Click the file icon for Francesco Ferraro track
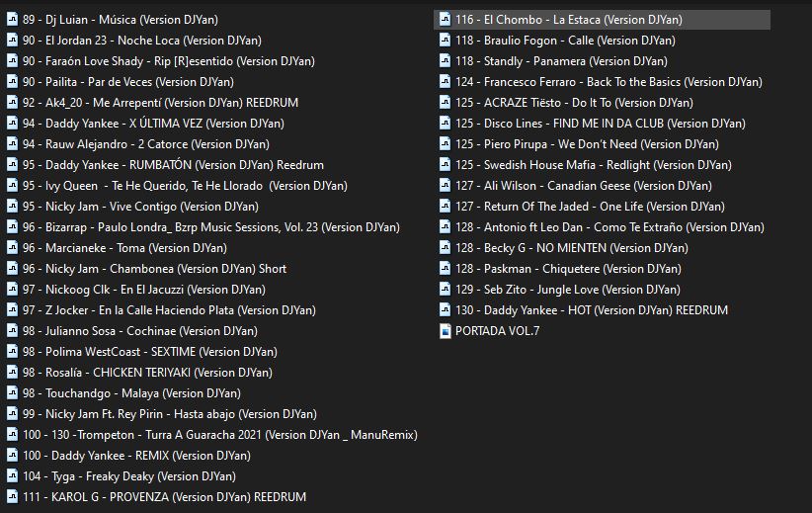 (445, 81)
